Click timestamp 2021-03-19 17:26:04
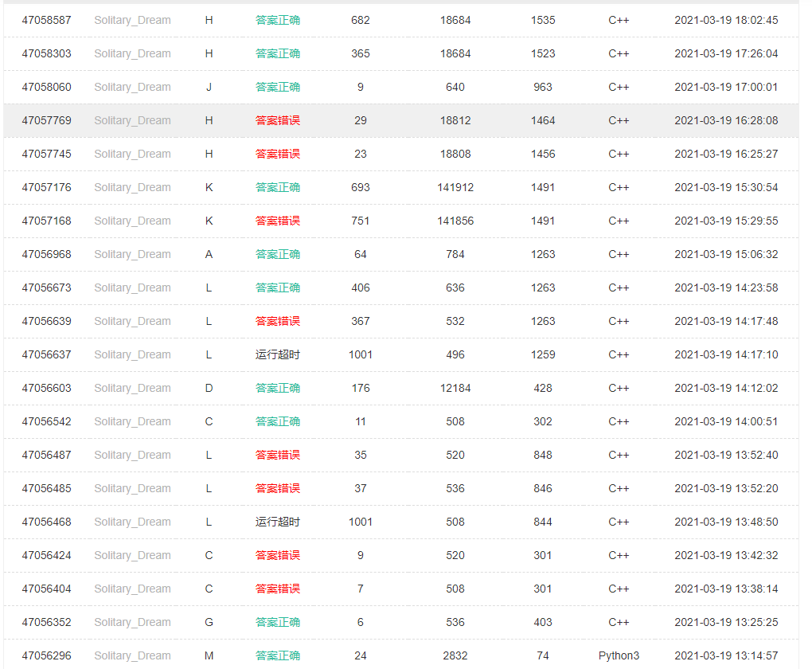Image resolution: width=812 pixels, height=669 pixels. (726, 53)
